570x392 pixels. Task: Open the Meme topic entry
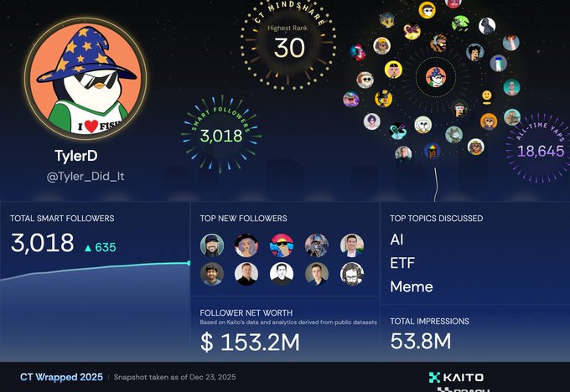point(412,286)
